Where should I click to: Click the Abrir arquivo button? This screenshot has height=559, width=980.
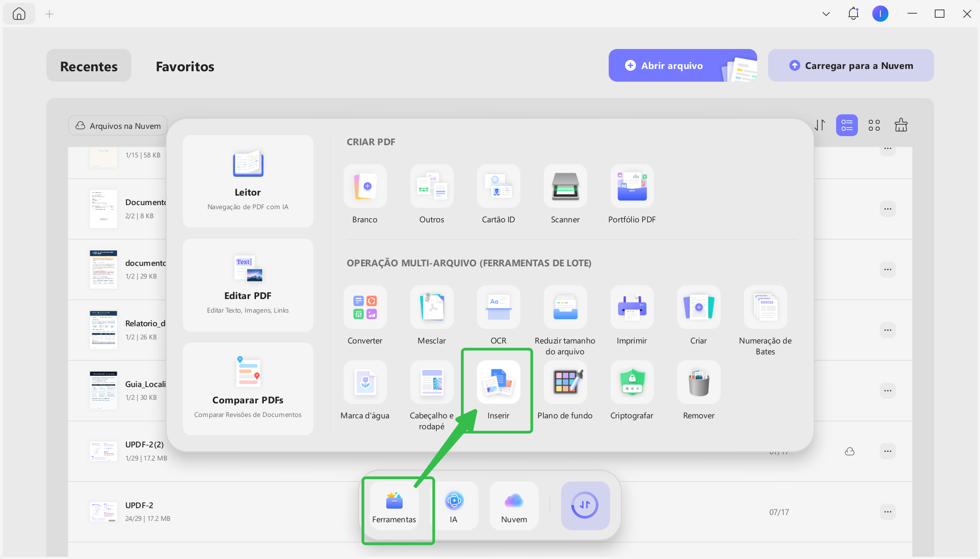[683, 65]
